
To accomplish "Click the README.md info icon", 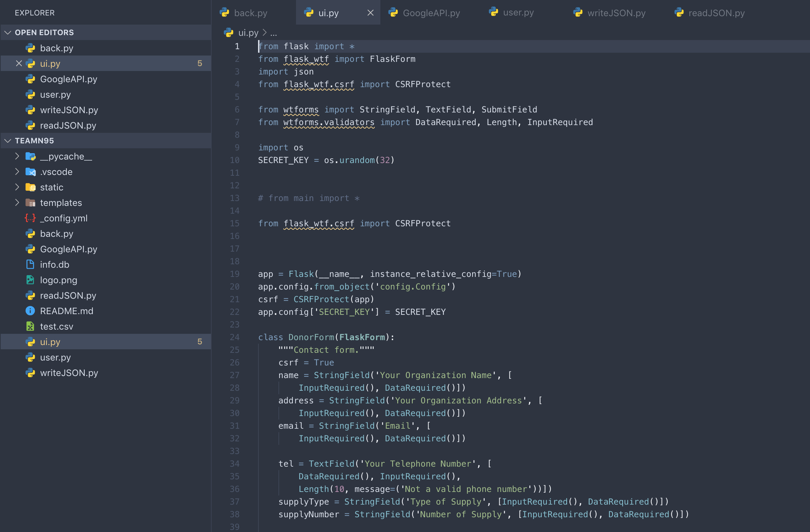I will coord(30,311).
